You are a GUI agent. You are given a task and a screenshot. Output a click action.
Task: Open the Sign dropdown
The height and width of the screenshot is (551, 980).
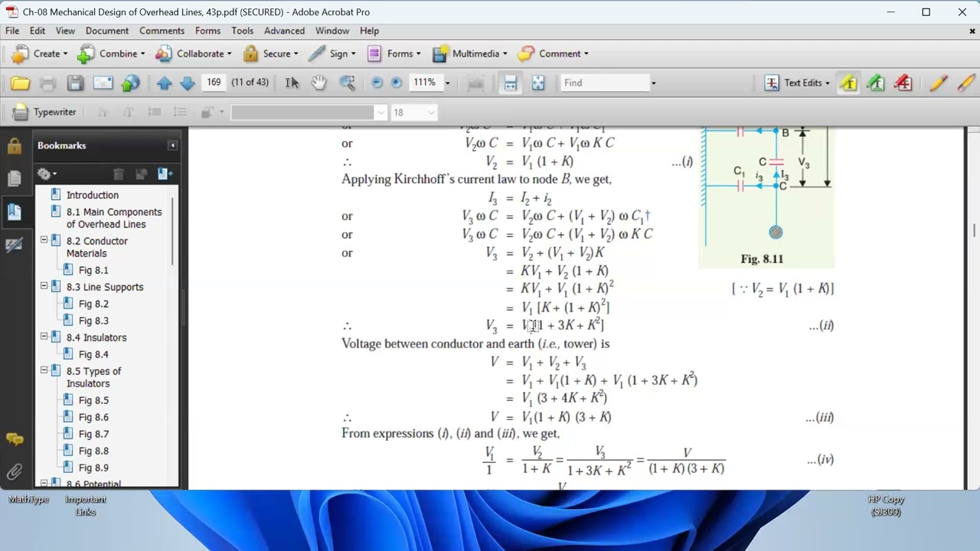[332, 54]
